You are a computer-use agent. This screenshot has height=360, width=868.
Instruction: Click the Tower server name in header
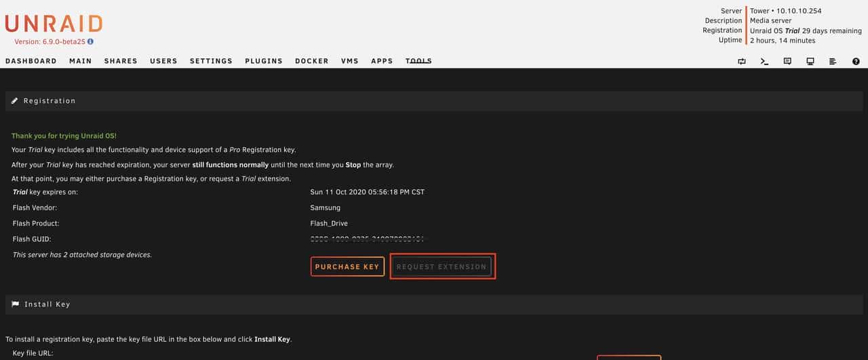[x=759, y=11]
